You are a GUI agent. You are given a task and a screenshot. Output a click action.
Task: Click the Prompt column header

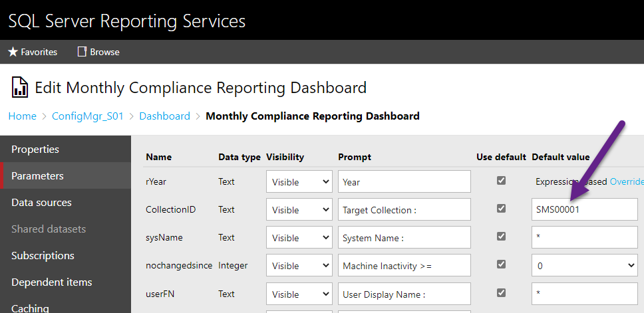tap(355, 157)
